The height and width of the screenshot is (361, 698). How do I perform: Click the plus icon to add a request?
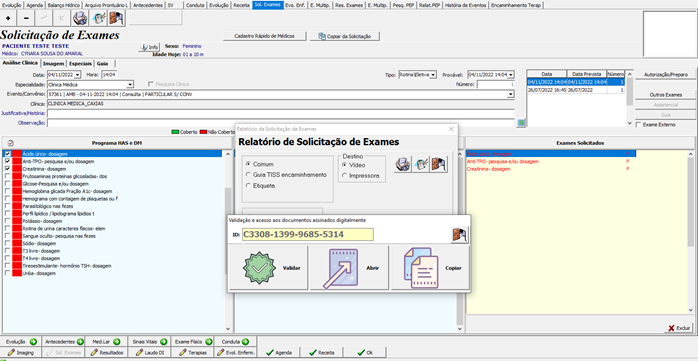coord(8,18)
